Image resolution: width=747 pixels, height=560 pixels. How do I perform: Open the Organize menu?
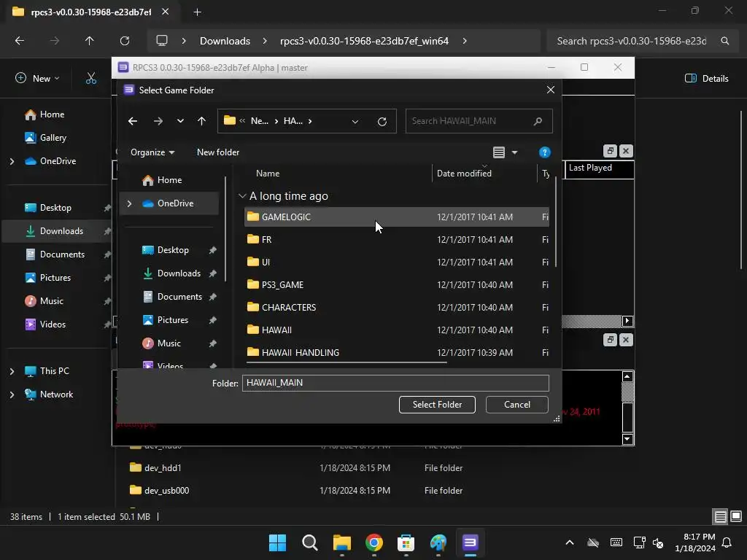152,152
